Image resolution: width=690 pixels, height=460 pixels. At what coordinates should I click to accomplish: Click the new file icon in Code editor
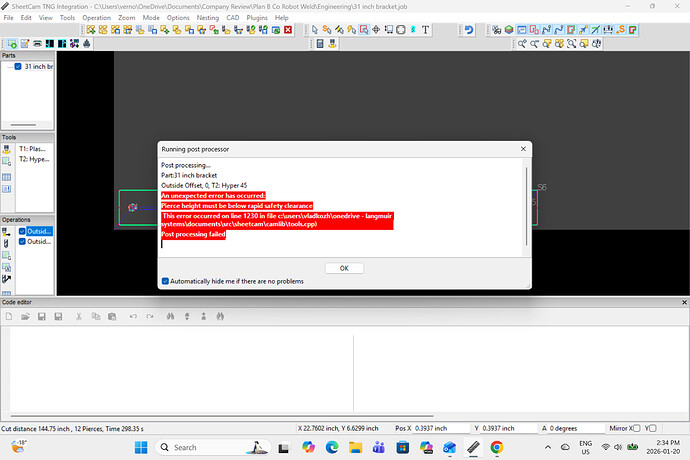point(9,317)
